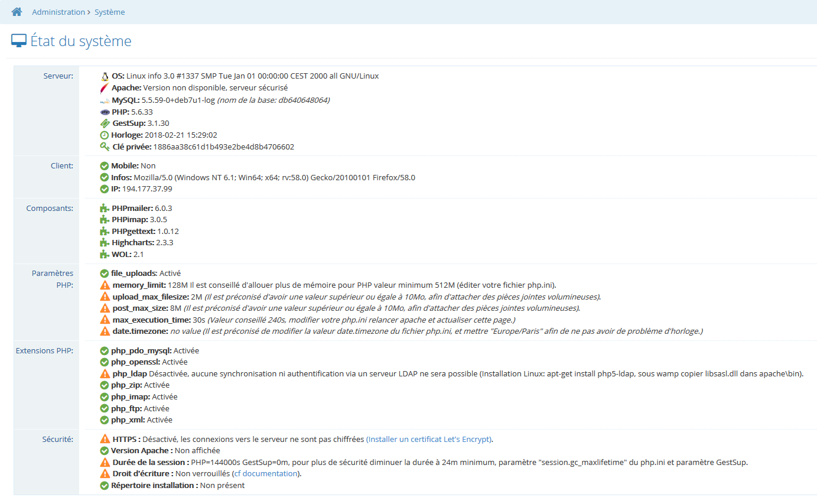Open the Administration breadcrumb link
Screen dimensions: 817x504
coord(58,12)
